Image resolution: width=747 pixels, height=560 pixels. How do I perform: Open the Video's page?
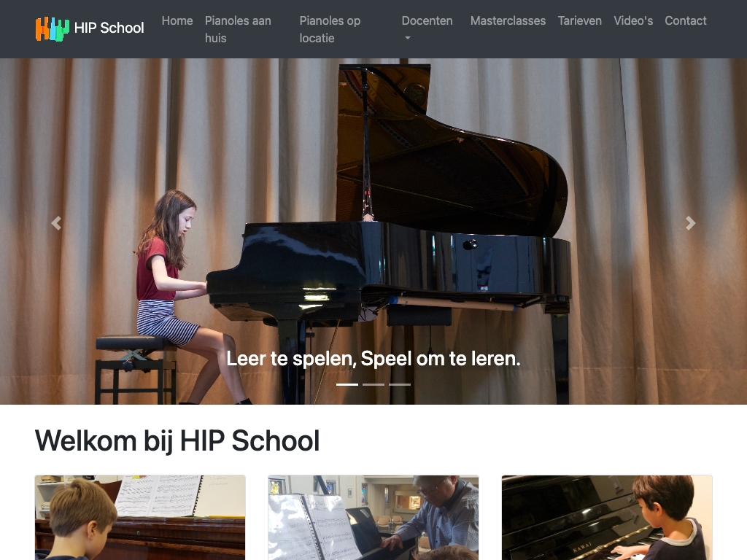(x=633, y=21)
